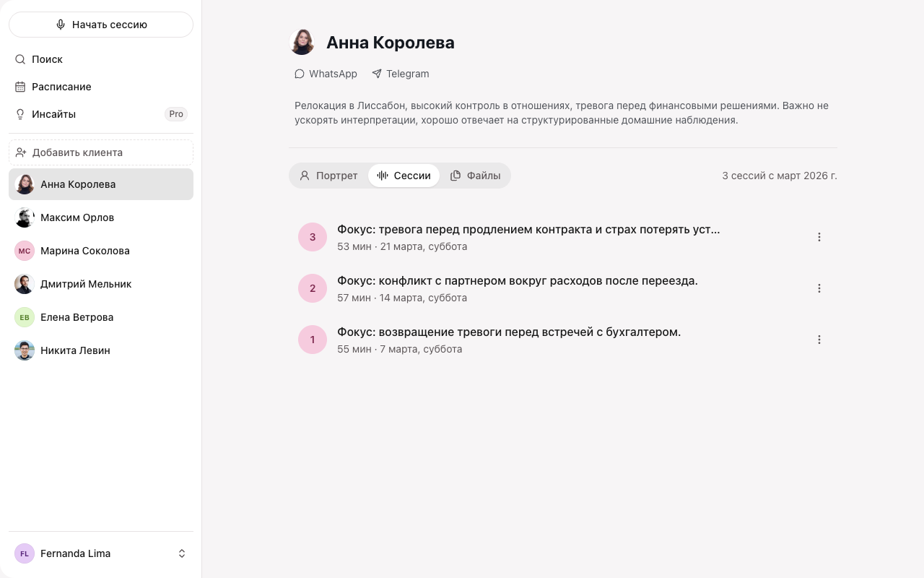Click the 55 мин · 7 марта text

(399, 349)
